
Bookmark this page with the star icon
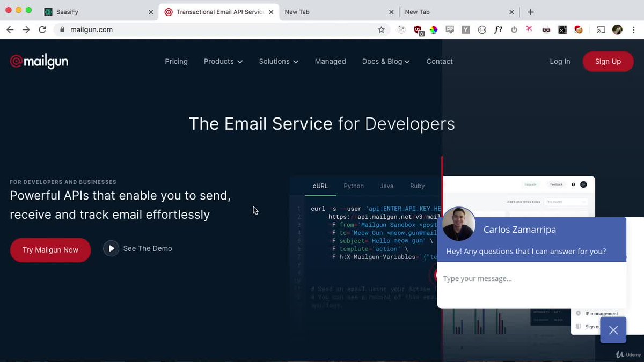point(382,30)
